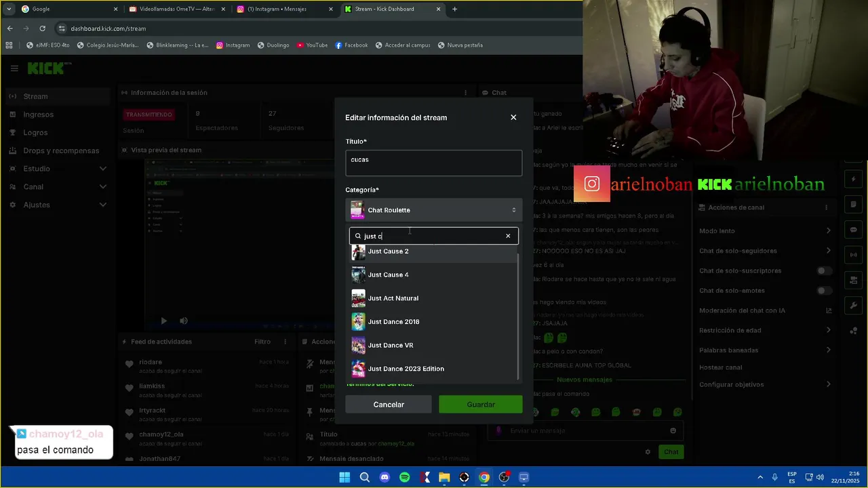Toggle Chat de solo-suscriptores switch
Viewport: 868px width, 488px height.
point(824,271)
